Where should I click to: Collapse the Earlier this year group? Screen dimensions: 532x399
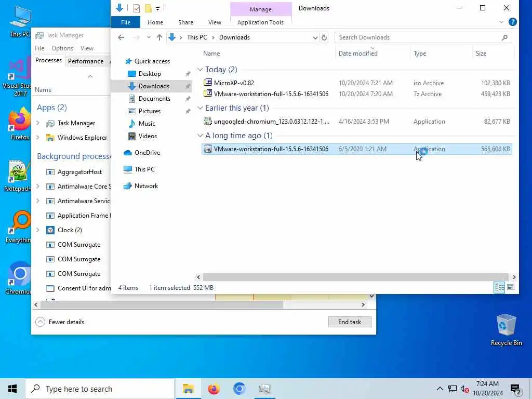[x=200, y=108]
